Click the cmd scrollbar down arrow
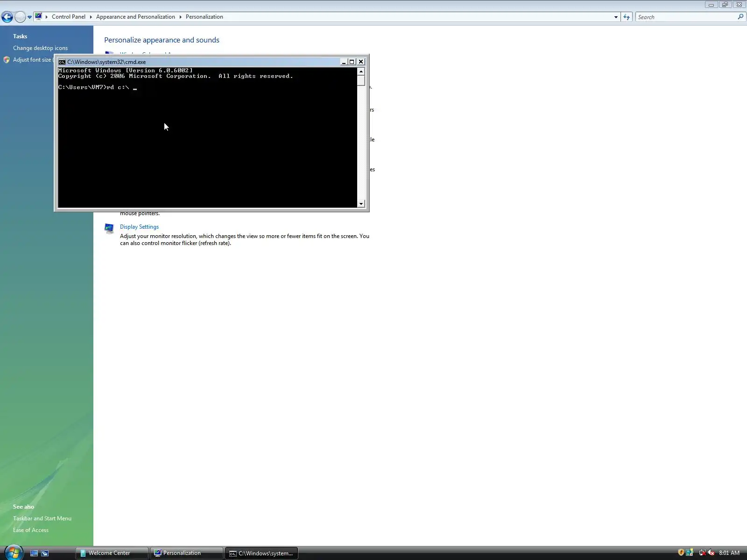 (361, 203)
